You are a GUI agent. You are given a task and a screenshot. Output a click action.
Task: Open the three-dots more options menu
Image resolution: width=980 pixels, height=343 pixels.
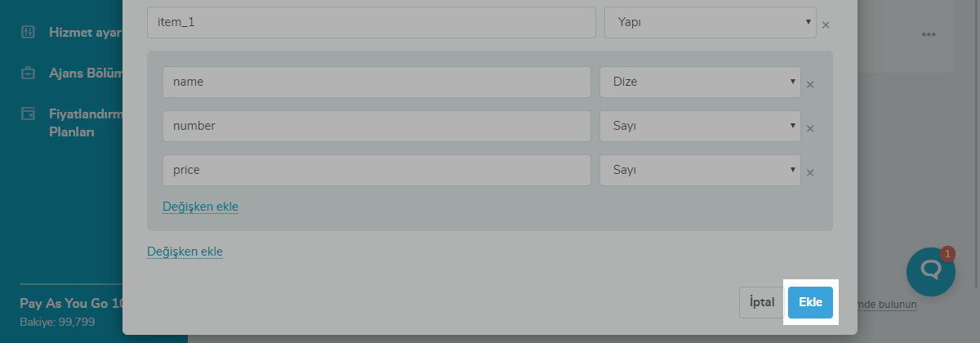(x=929, y=35)
